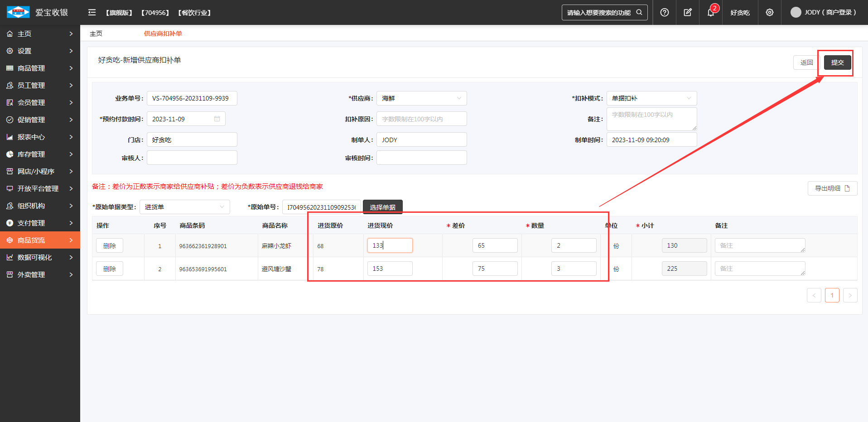This screenshot has width=868, height=422.
Task: Click the hamburger menu collapse icon
Action: [x=92, y=12]
